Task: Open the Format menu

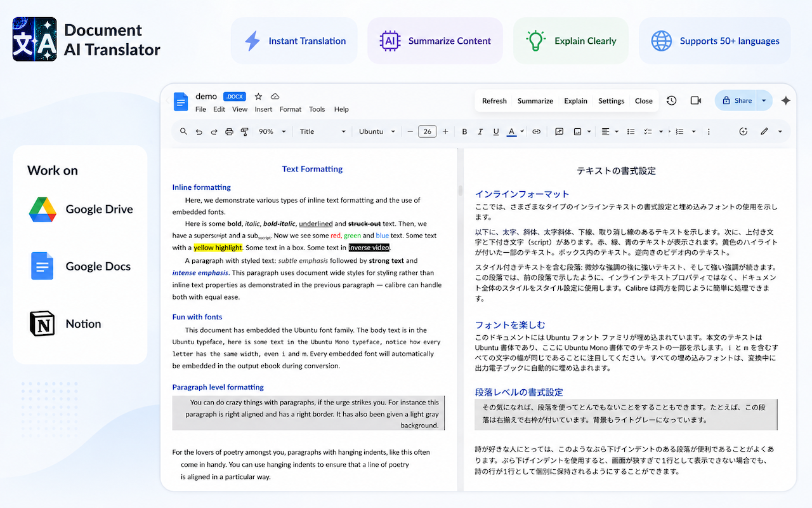Action: tap(291, 109)
